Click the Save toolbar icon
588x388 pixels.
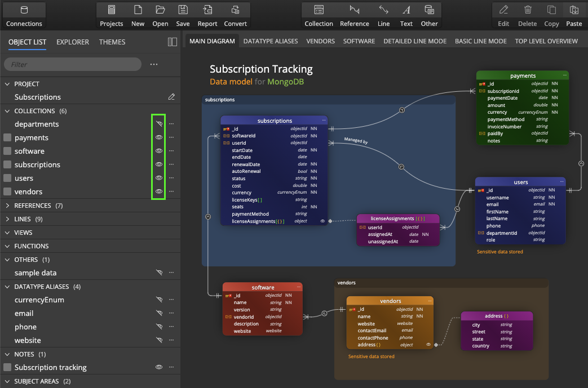pyautogui.click(x=183, y=10)
